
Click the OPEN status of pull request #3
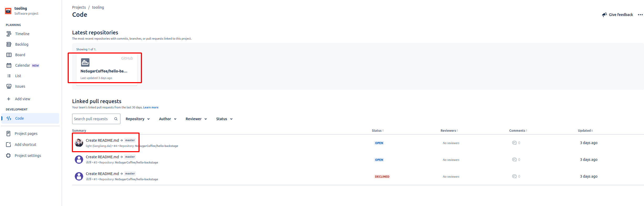(379, 160)
